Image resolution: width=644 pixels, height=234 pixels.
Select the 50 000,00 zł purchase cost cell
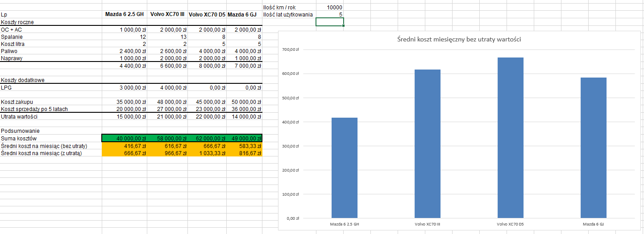tap(244, 102)
